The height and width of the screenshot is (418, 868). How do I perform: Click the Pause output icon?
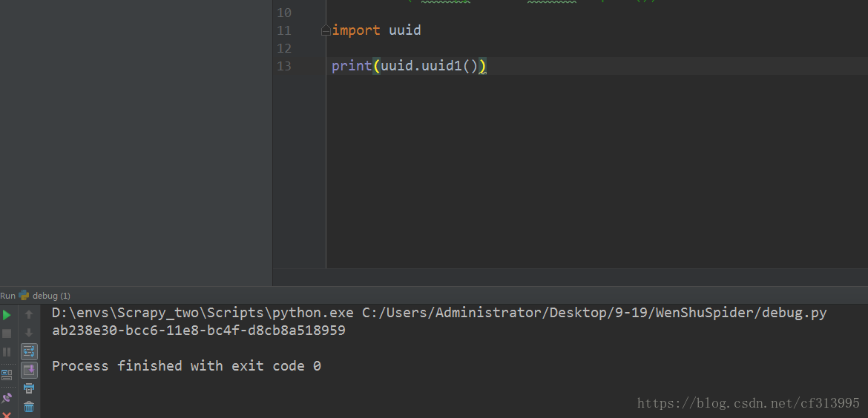point(7,351)
